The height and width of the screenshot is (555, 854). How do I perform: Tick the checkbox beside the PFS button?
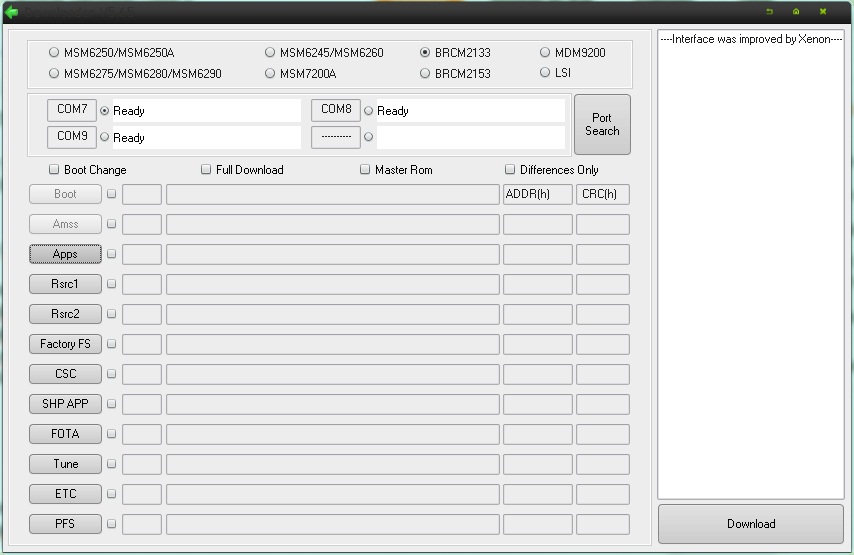pos(112,524)
